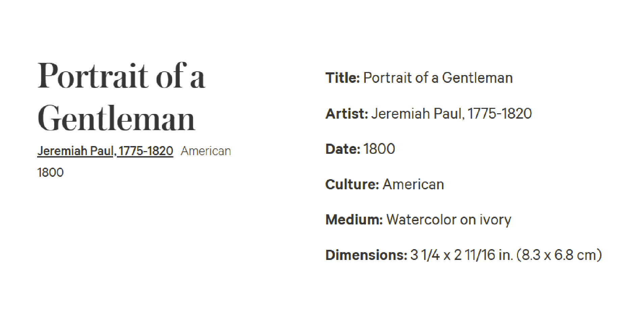Click the American value next to Culture:
Screen dimensions: 644x312
[413, 184]
